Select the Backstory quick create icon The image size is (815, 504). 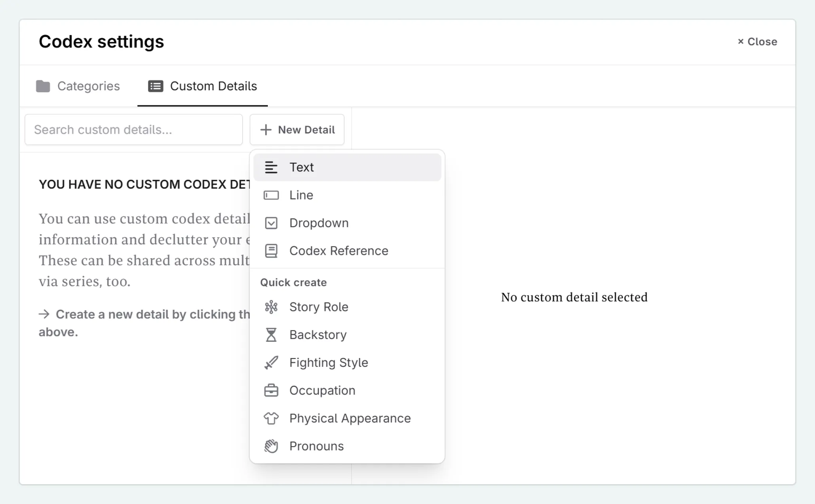tap(271, 334)
